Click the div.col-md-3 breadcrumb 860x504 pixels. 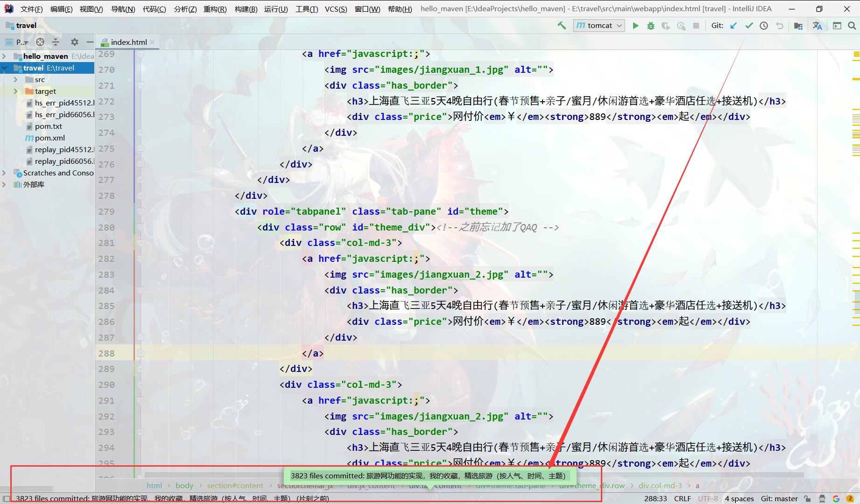(x=660, y=485)
